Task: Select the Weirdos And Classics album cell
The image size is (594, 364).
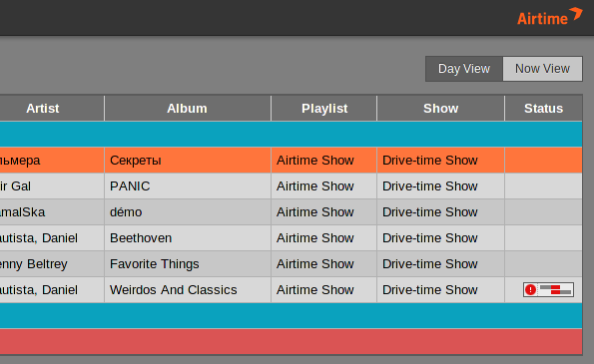Action: click(x=188, y=290)
